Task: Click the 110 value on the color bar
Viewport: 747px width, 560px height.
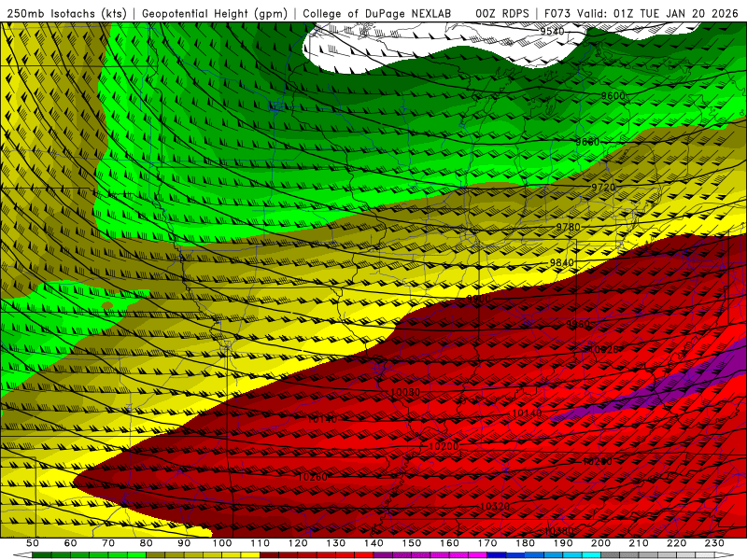Action: point(261,543)
